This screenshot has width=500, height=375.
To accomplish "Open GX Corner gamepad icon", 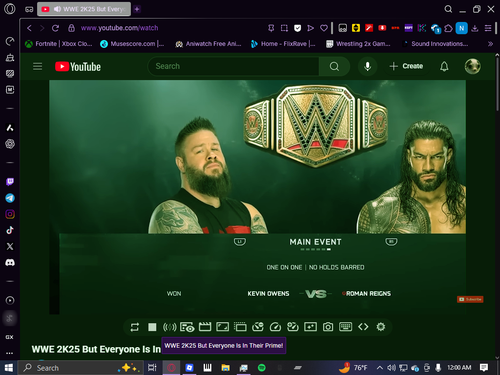I will [x=29, y=9].
